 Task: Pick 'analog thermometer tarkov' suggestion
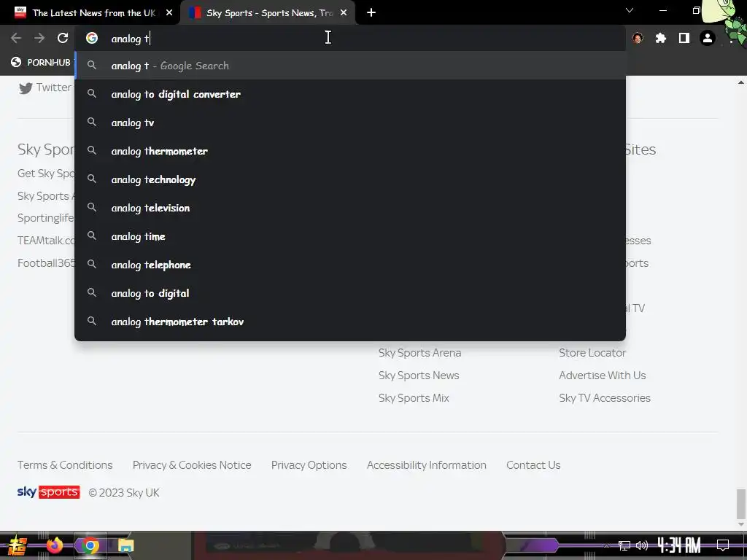click(x=350, y=322)
